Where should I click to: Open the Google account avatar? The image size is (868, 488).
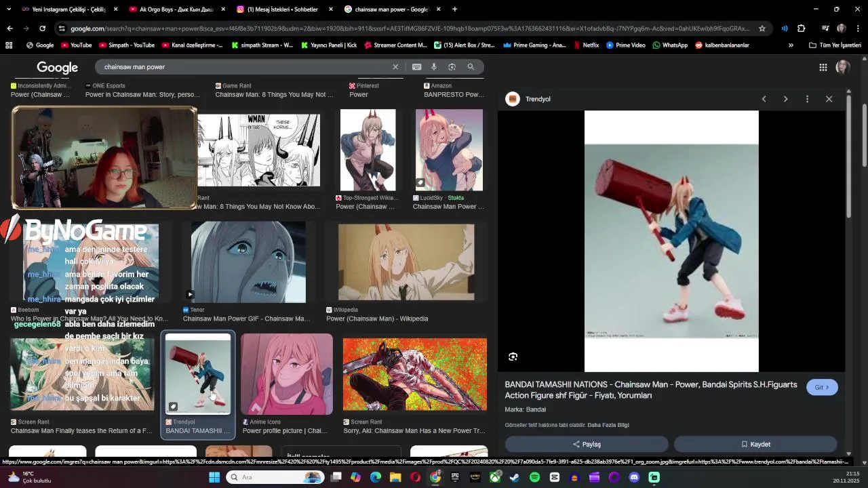(843, 67)
